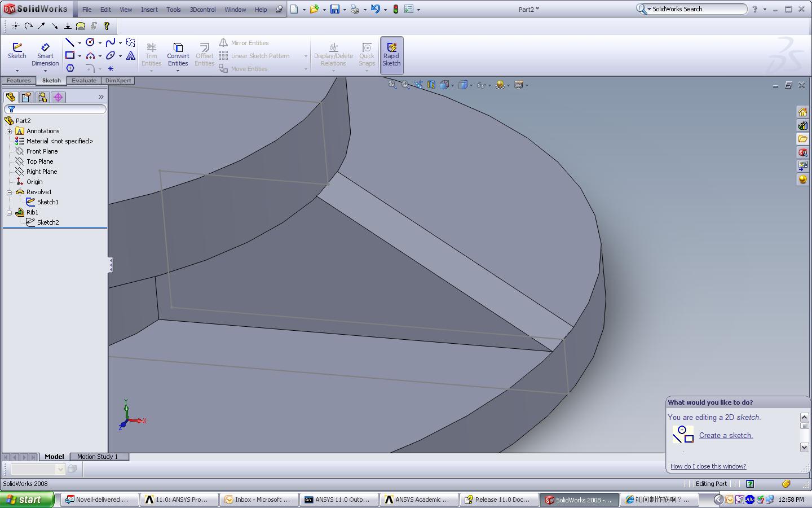Select the Polygon sketch tool

tap(70, 68)
